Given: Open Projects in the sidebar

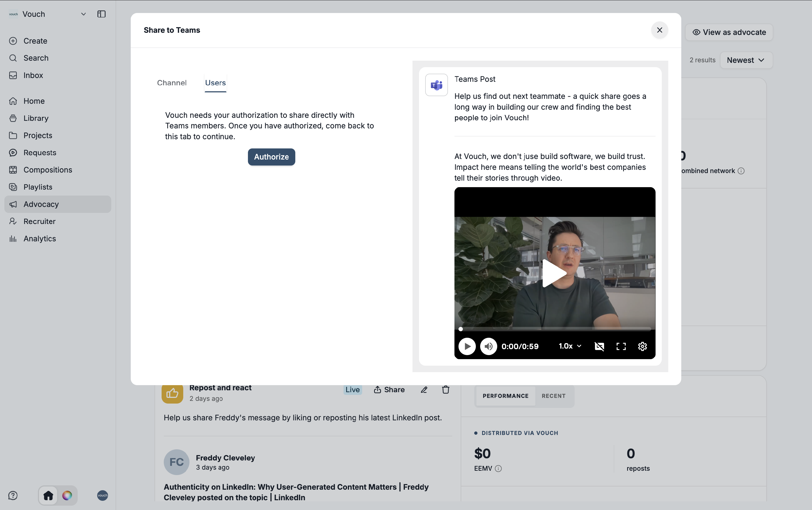Looking at the screenshot, I should (x=58, y=135).
